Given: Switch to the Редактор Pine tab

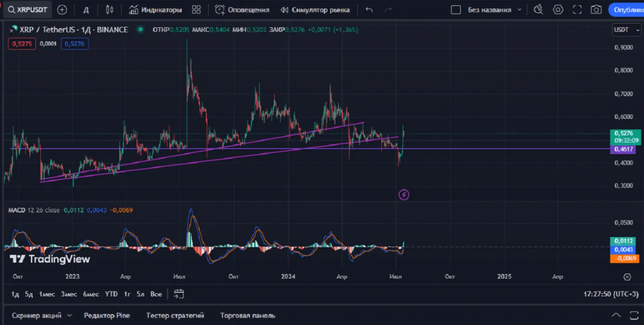Looking at the screenshot, I should coord(107,315).
